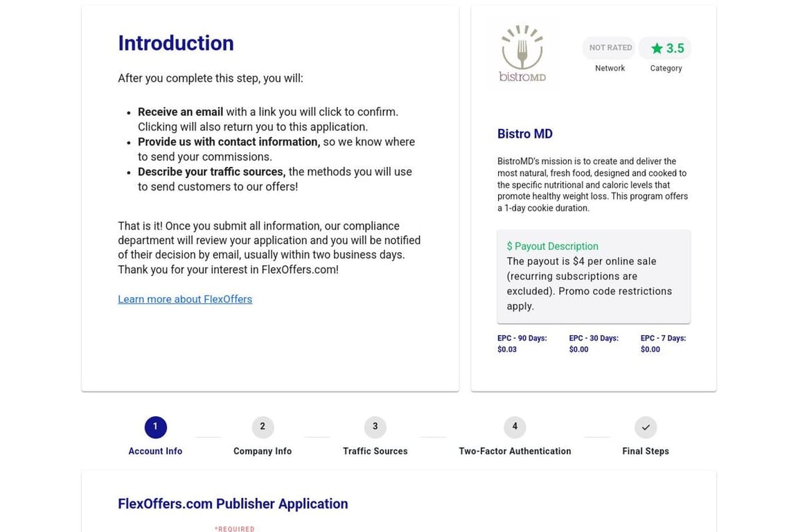Click the Payout Description box

pos(594,276)
